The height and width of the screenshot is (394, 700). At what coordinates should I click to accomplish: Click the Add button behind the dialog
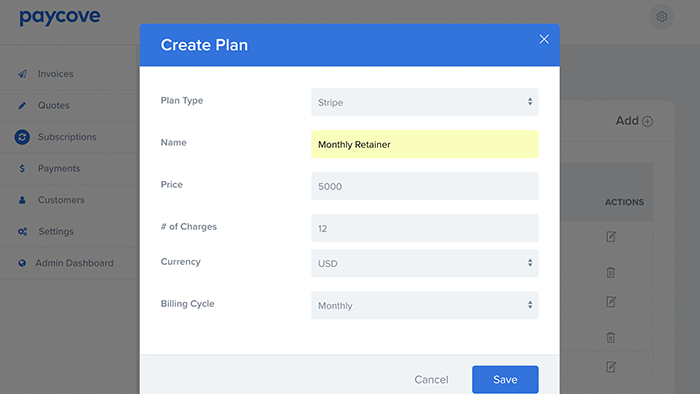pyautogui.click(x=634, y=121)
